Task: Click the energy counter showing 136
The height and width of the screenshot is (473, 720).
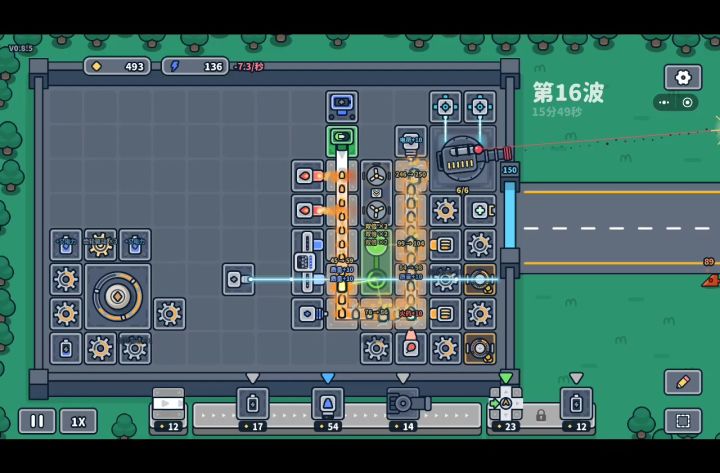Action: point(195,67)
